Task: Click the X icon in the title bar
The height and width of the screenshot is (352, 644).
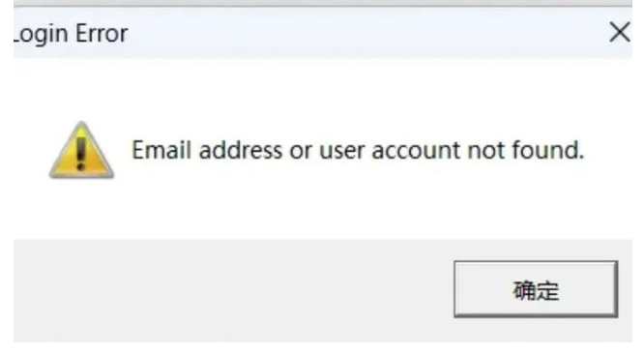Action: pyautogui.click(x=620, y=33)
